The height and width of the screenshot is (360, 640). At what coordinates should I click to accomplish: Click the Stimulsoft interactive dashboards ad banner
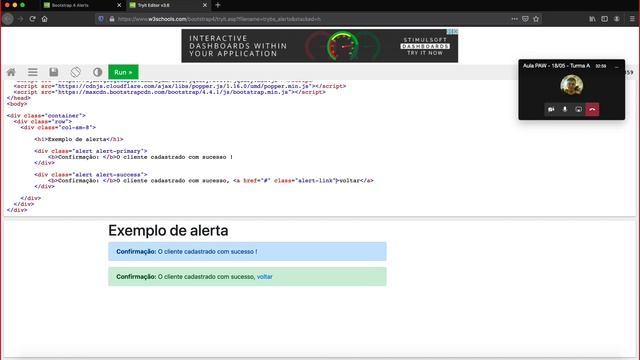click(x=320, y=46)
